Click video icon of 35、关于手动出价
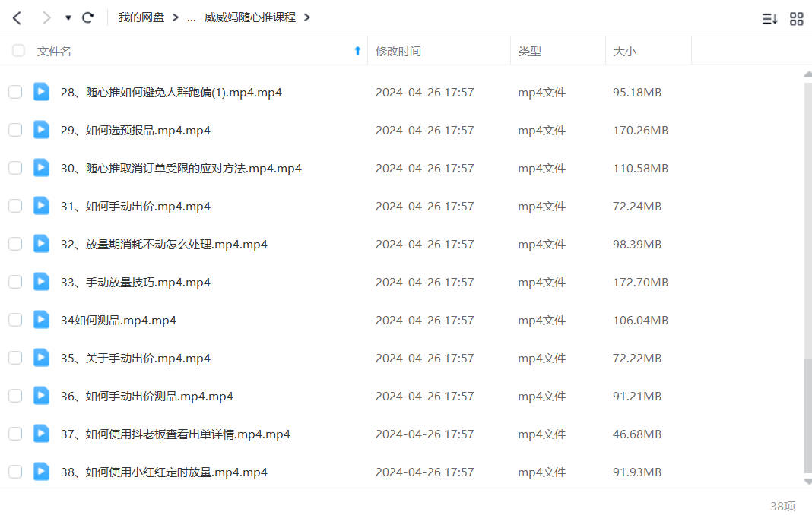Viewport: 812px width, 515px height. click(x=41, y=357)
